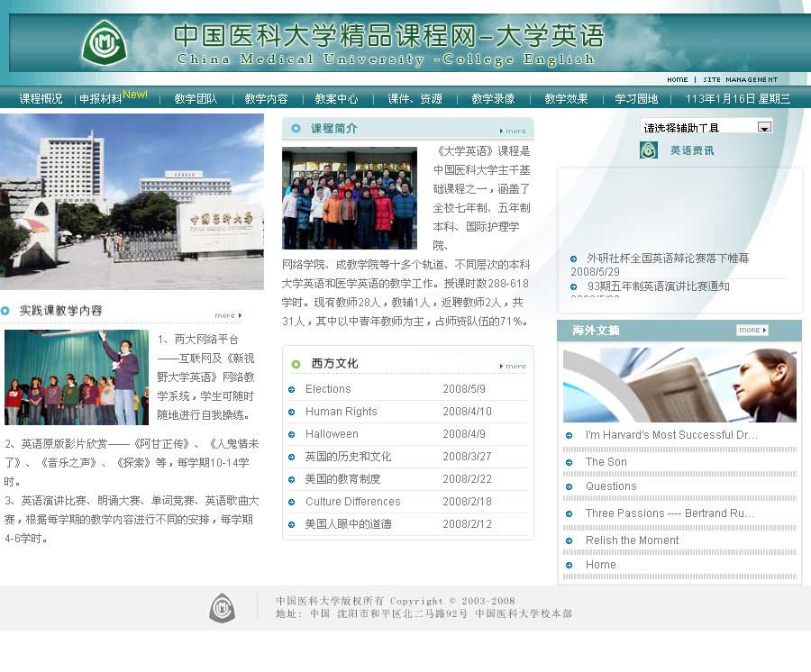Click the stage performance photo

coord(77,377)
